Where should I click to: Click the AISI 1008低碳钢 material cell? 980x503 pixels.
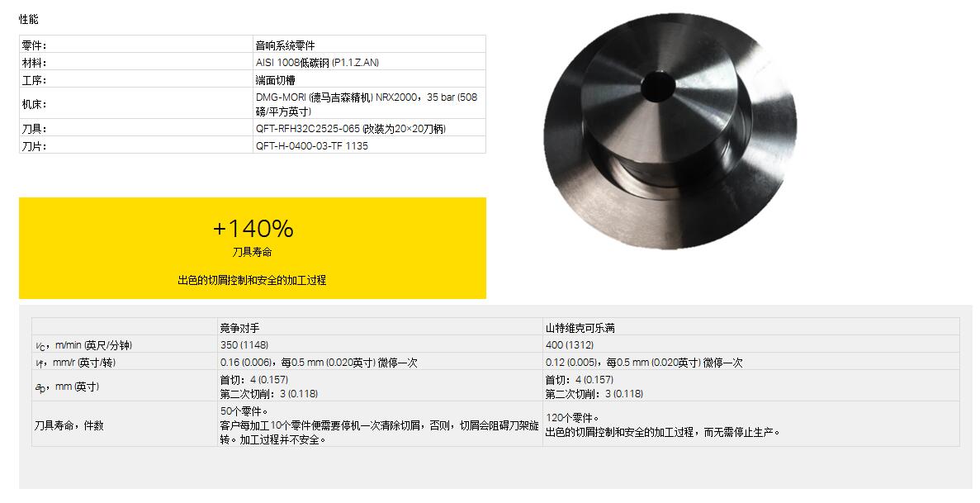point(369,62)
